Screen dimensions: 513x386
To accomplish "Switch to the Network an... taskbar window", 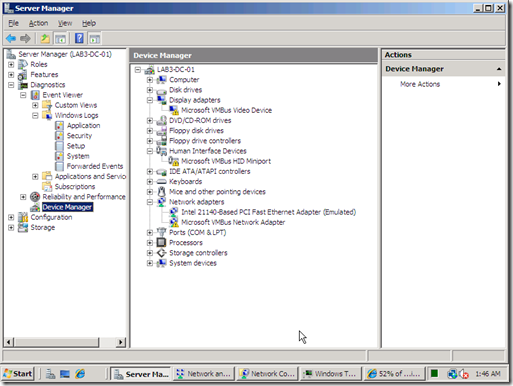I will click(204, 374).
